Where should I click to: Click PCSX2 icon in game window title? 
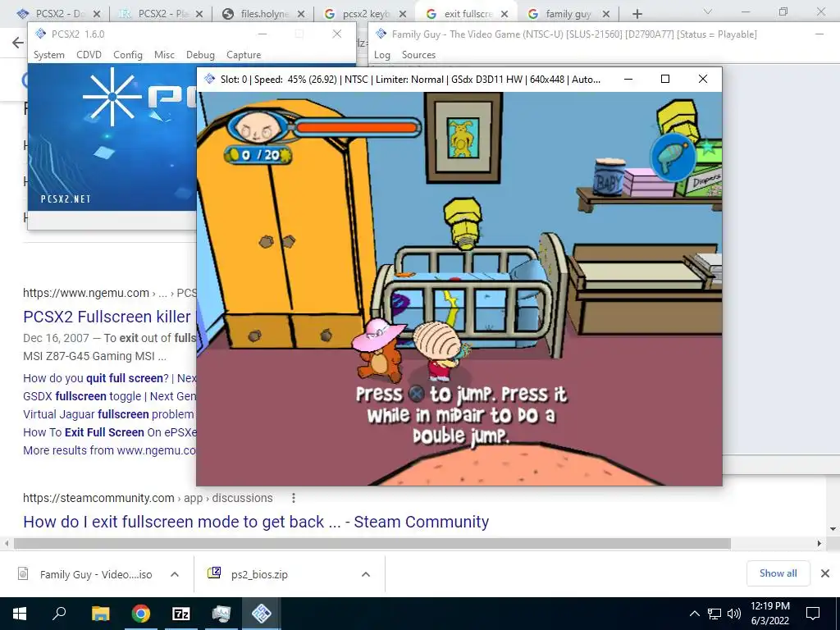(x=209, y=80)
